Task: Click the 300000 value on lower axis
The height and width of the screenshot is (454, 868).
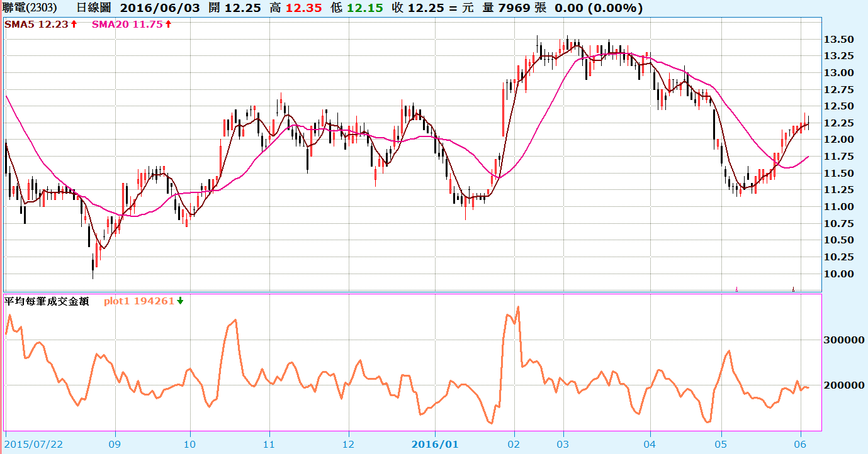Action: pos(843,340)
